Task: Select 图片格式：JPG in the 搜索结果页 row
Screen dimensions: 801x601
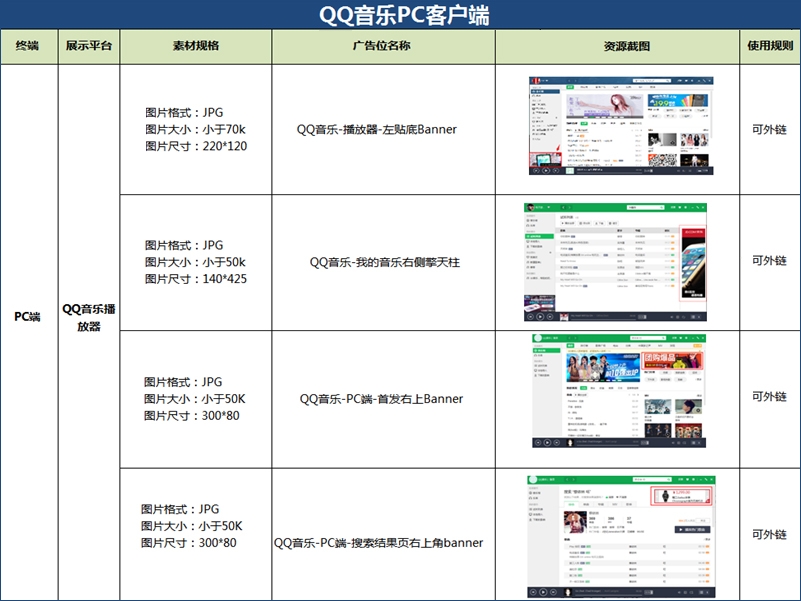Action: click(180, 509)
